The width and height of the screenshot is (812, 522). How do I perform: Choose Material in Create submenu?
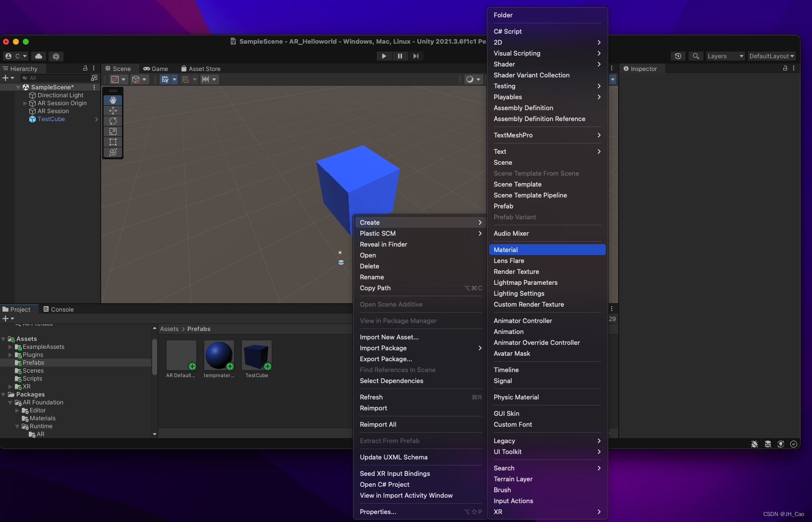point(547,250)
